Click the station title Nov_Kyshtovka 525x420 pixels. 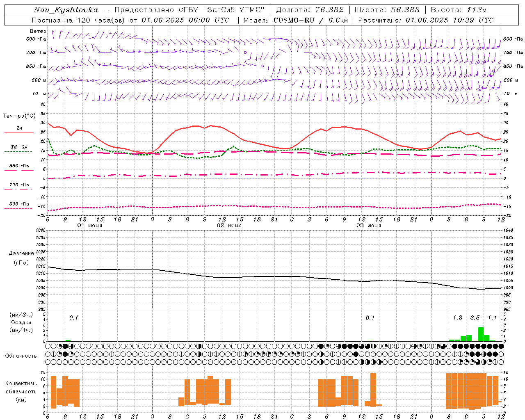pos(66,10)
